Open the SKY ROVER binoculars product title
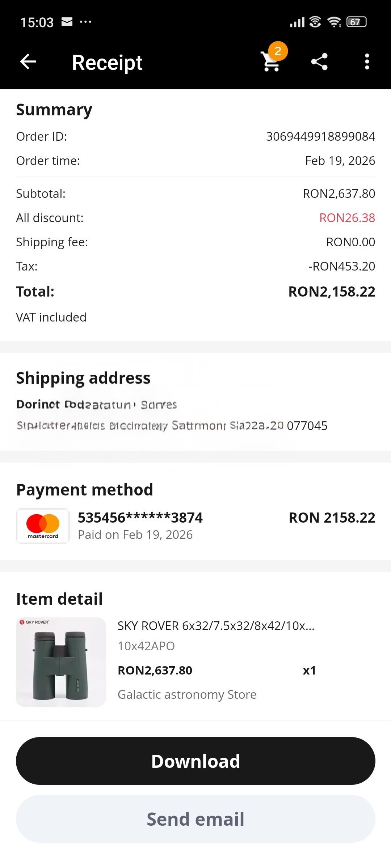 (x=216, y=626)
